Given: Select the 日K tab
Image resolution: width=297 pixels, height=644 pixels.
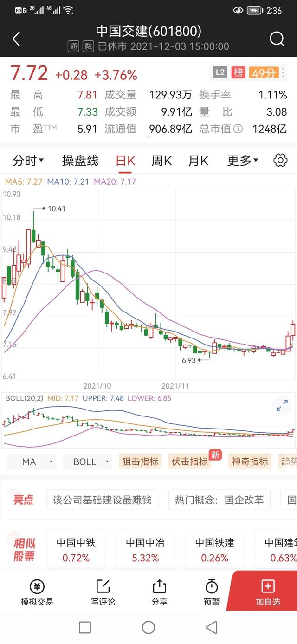Looking at the screenshot, I should pos(125,161).
